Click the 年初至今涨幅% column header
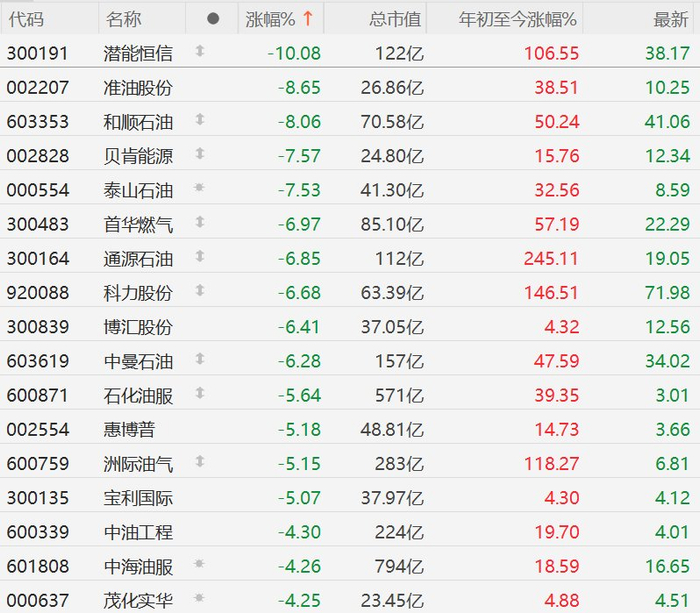Viewport: 700px width, 613px height. [x=517, y=19]
